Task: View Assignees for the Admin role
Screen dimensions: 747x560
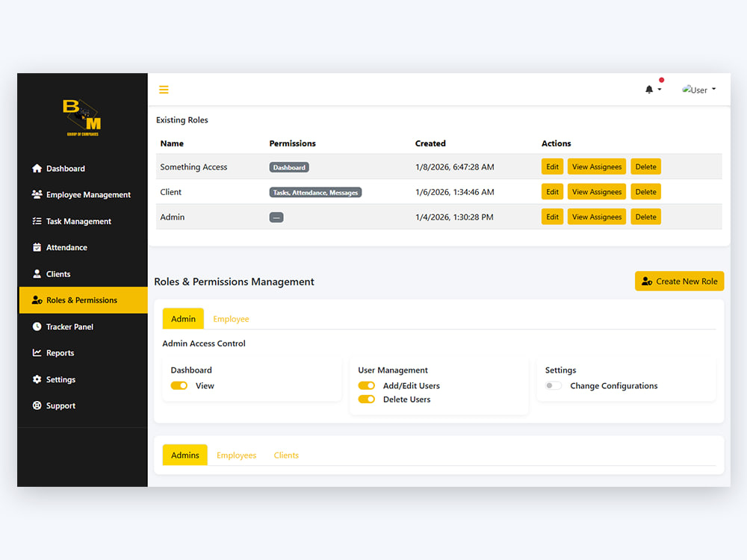Action: click(596, 217)
